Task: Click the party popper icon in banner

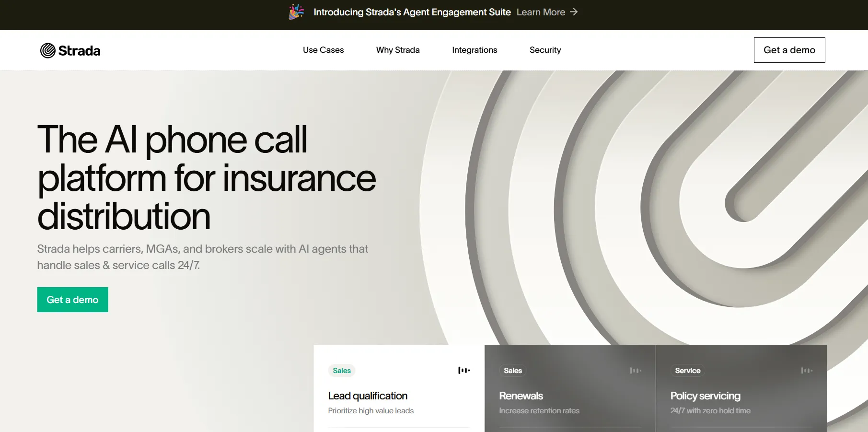Action: (x=296, y=12)
